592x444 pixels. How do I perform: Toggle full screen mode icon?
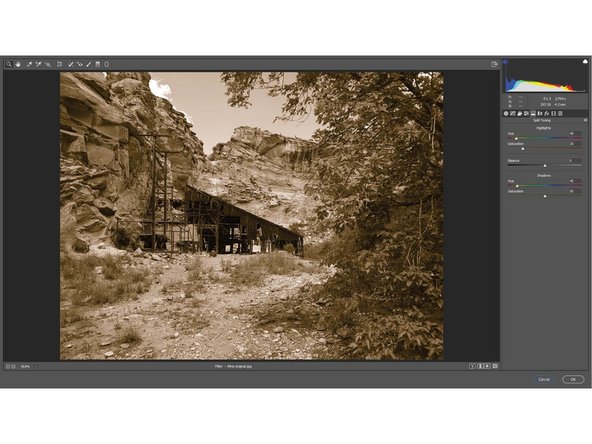click(x=494, y=65)
